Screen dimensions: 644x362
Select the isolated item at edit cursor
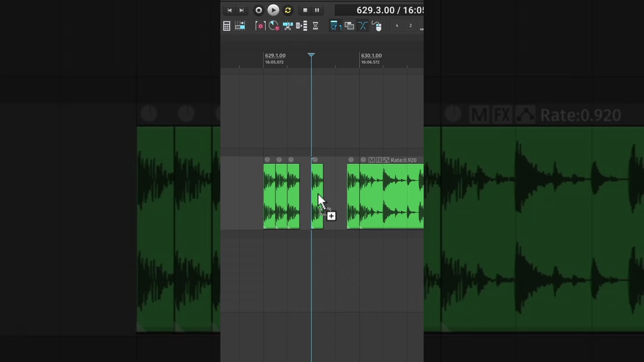317,196
